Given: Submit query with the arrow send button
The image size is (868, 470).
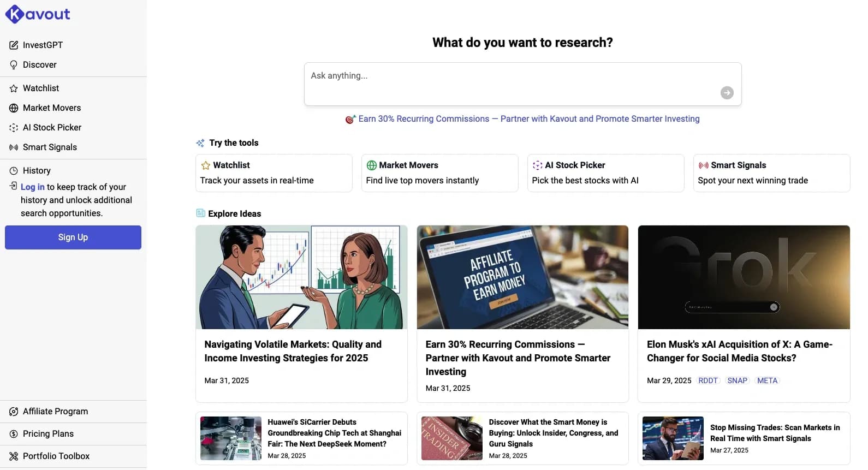Looking at the screenshot, I should click(727, 93).
